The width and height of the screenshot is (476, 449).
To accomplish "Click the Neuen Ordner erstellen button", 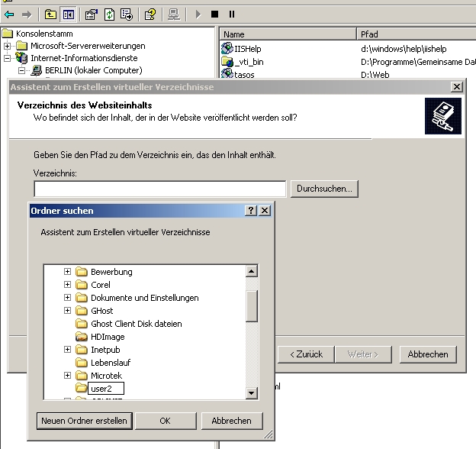I will click(x=84, y=421).
